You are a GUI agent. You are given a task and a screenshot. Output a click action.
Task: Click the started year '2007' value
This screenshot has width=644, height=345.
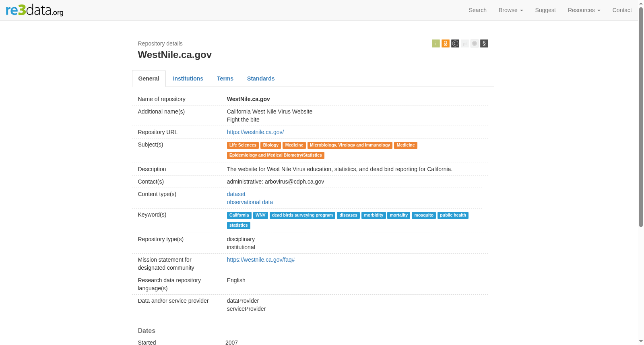[x=231, y=343]
